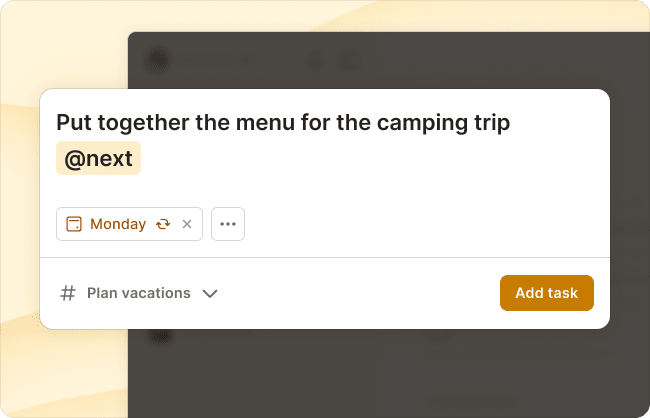
Task: Open the Plan vacations project selector
Action: [140, 293]
